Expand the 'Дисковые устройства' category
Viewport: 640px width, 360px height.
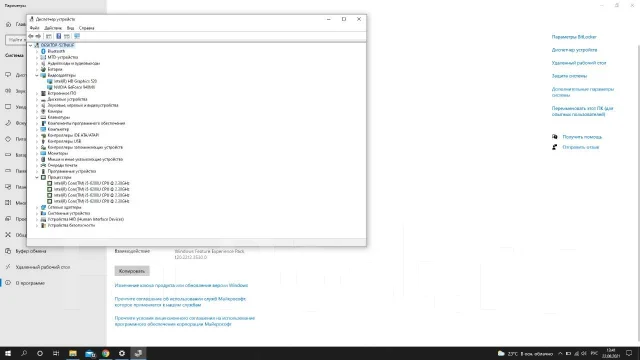(x=37, y=99)
